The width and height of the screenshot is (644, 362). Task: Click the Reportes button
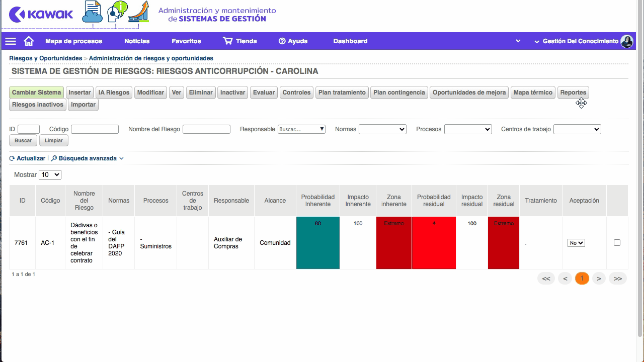tap(573, 93)
